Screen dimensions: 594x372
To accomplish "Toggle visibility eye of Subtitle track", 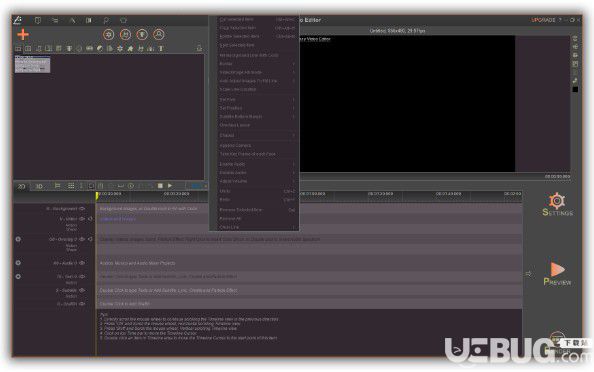I will click(x=82, y=290).
